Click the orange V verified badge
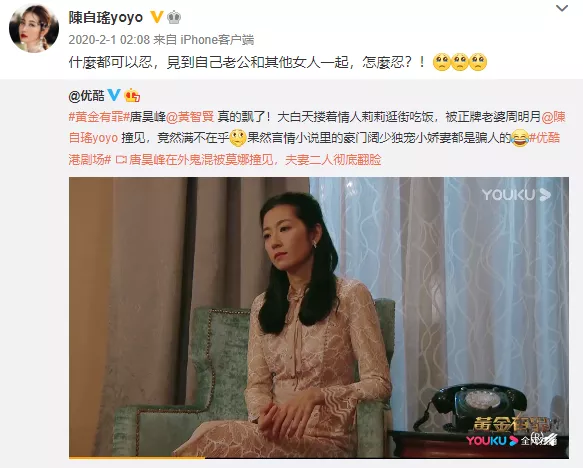This screenshot has height=468, width=583. (x=157, y=17)
